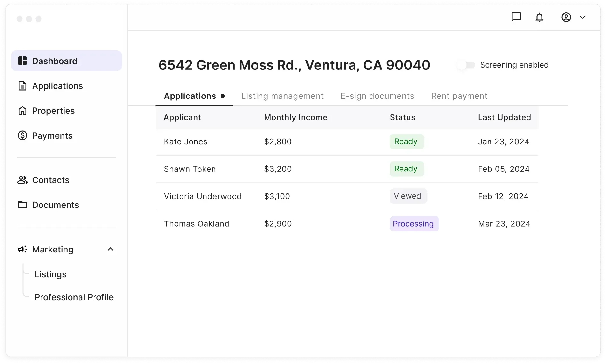Open the Rent payment tab

(459, 96)
